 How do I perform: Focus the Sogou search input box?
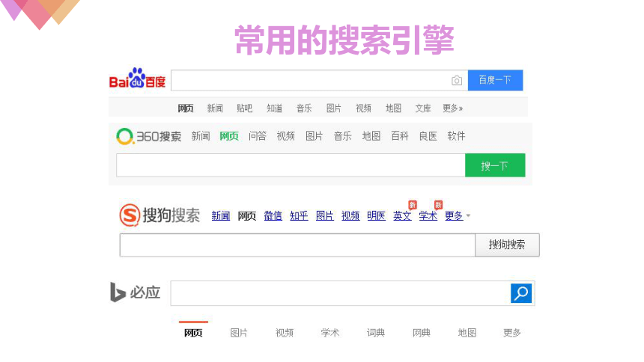(x=297, y=245)
